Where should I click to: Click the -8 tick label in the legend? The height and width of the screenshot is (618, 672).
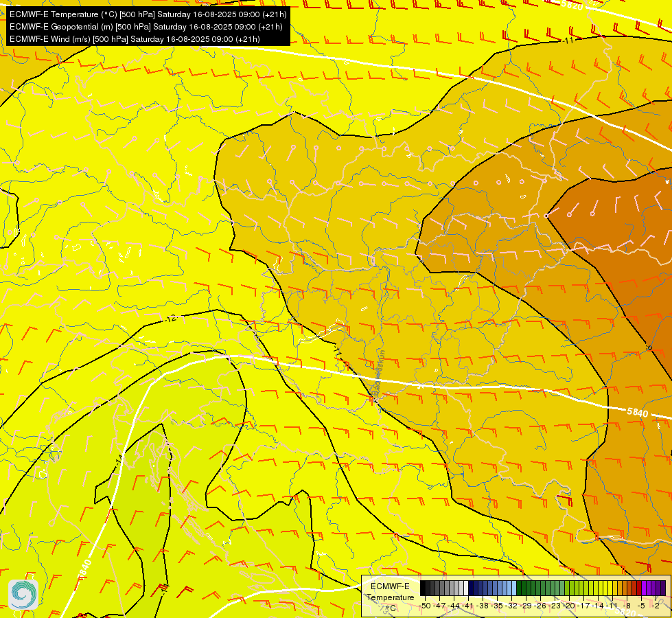pos(627,606)
